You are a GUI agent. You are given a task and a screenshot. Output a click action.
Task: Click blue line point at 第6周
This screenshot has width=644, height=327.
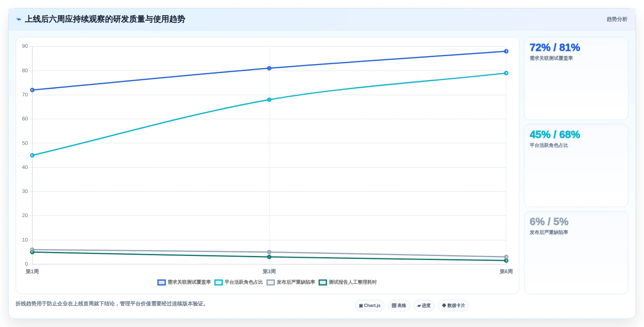coord(506,51)
